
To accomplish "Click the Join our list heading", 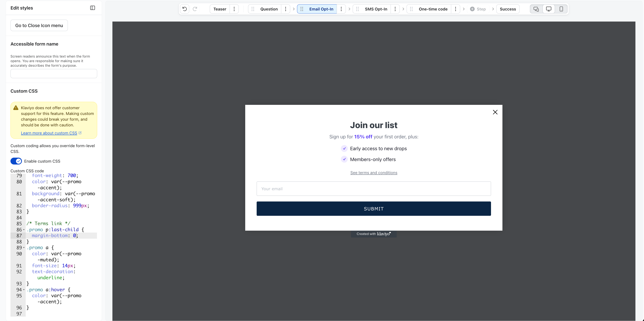I will click(373, 125).
